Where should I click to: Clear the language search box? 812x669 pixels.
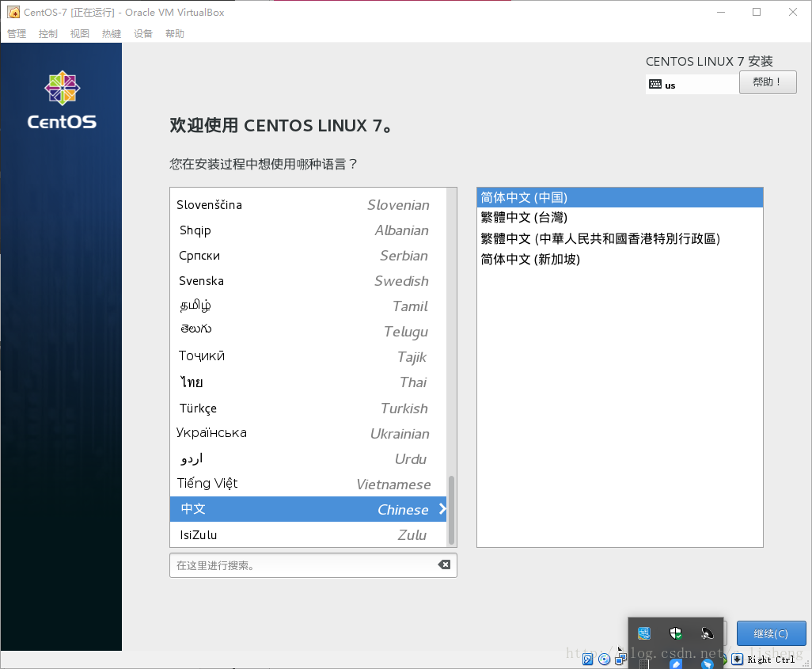444,564
